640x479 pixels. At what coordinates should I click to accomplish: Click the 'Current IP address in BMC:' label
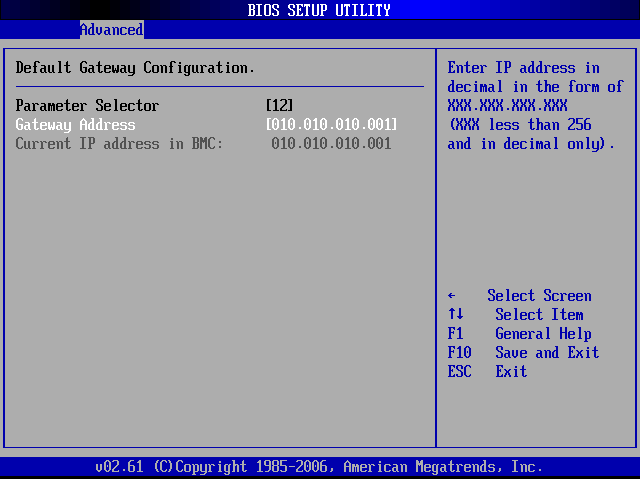click(x=119, y=144)
